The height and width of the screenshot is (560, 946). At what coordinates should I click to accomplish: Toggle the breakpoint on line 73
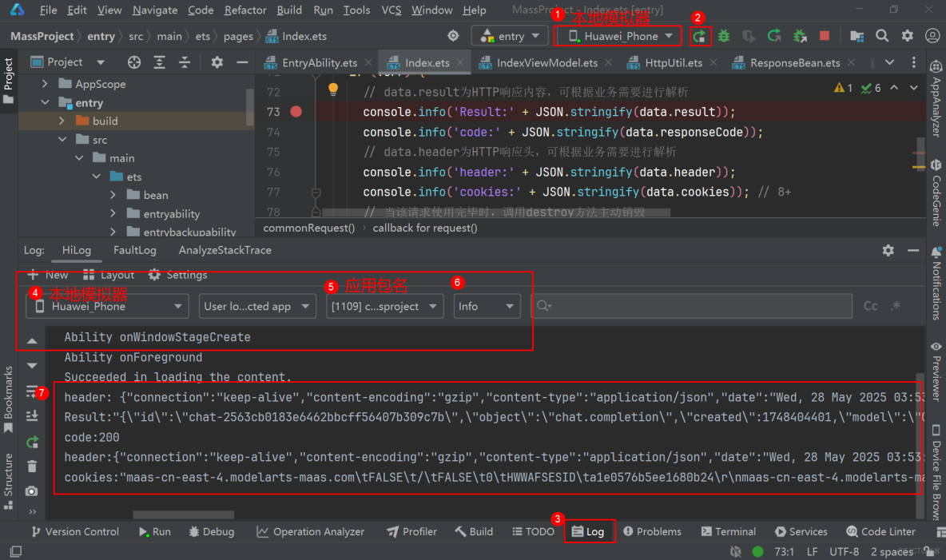(296, 111)
